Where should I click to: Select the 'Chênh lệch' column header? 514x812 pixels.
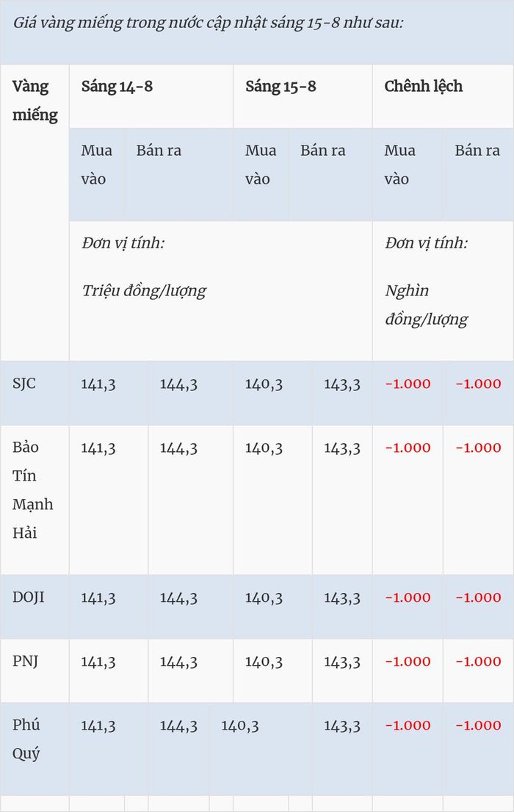(x=424, y=86)
